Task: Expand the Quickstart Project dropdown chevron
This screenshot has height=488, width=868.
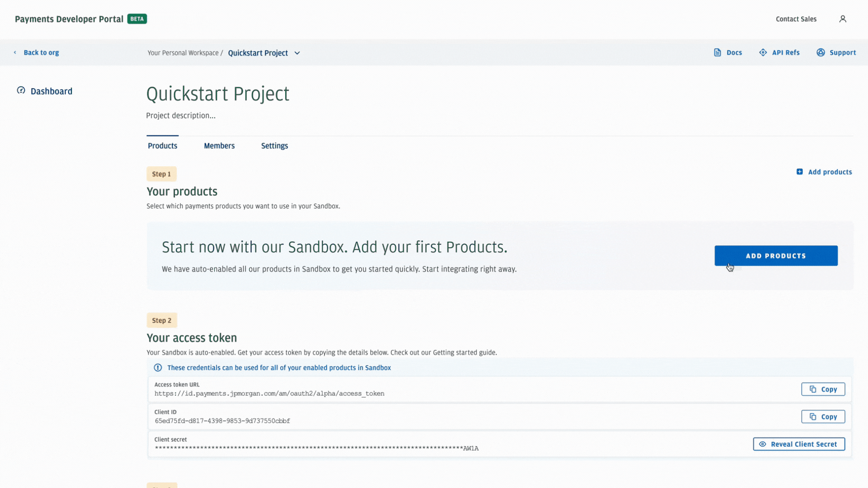Action: click(297, 53)
